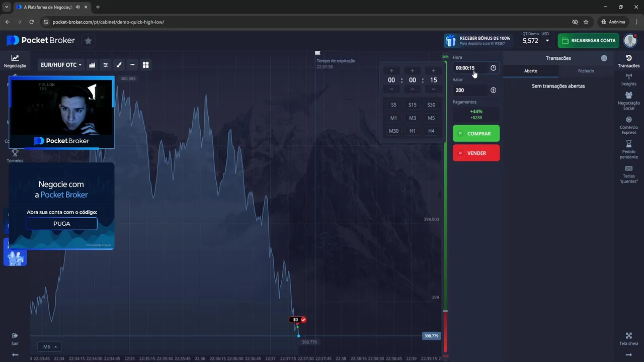Screen dimensions: 644x362
Task: Select M1 expiration preset
Action: coord(393,118)
